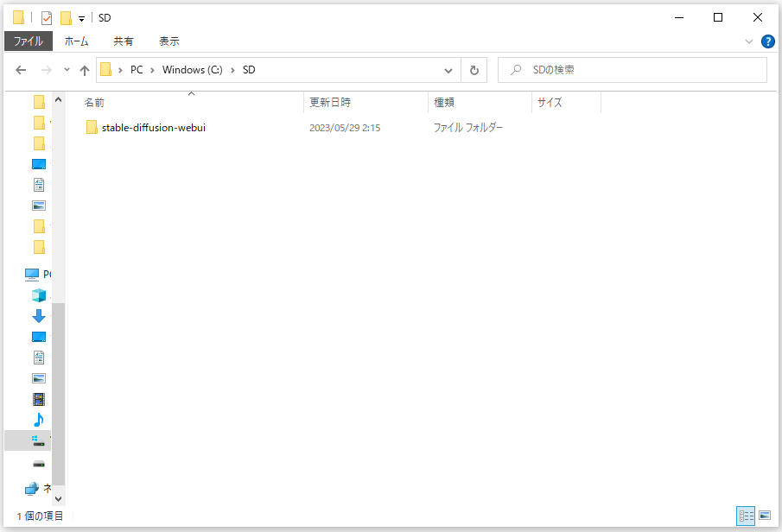The height and width of the screenshot is (532, 782).
Task: Click the sidebar scroll down arrow
Action: coord(59,498)
